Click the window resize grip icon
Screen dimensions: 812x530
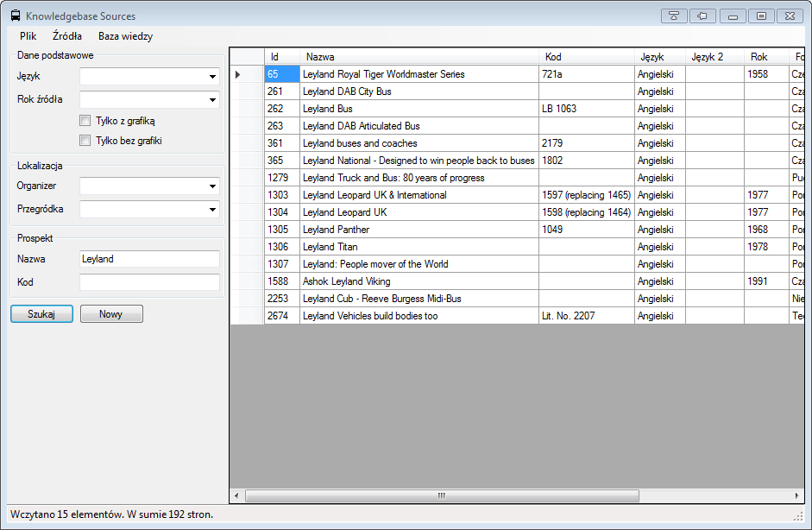point(798,515)
